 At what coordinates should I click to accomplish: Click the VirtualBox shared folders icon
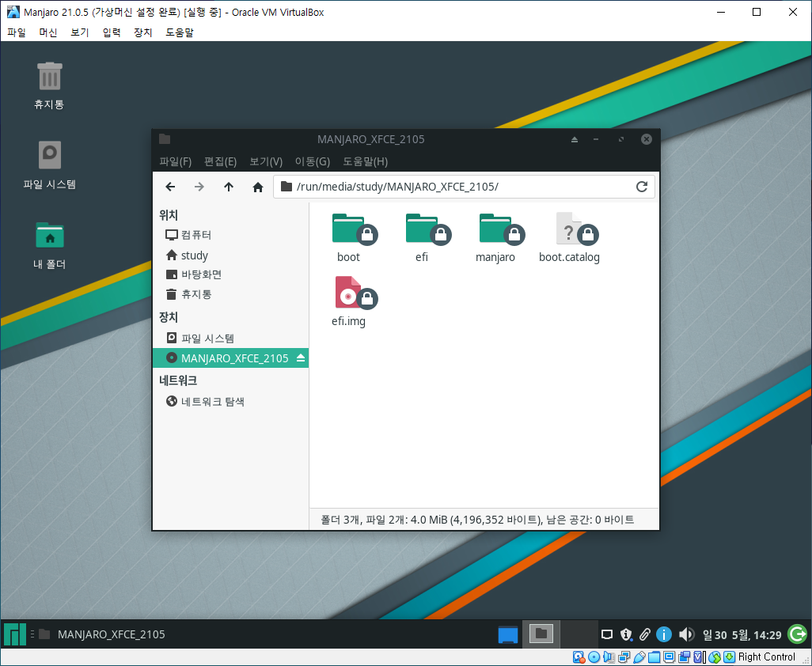pos(654,657)
